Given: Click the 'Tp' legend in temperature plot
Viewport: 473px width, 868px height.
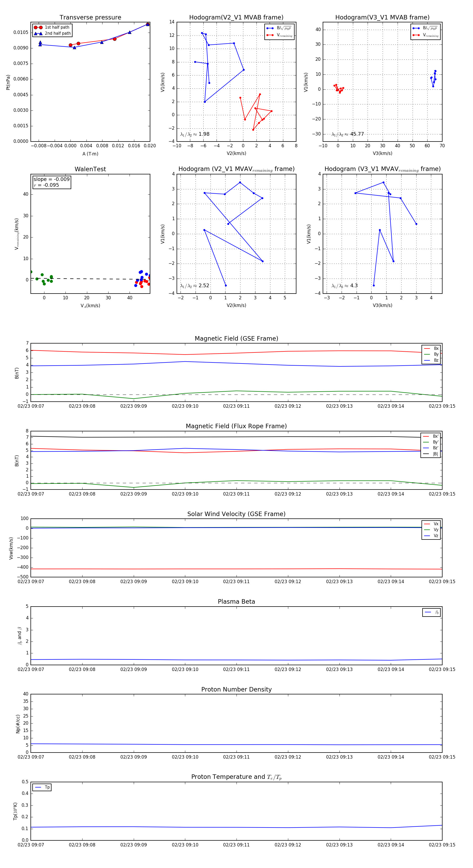Looking at the screenshot, I should (x=42, y=788).
